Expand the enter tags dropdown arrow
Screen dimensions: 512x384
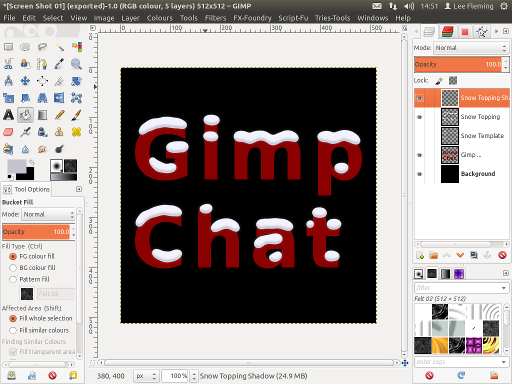[x=504, y=362]
